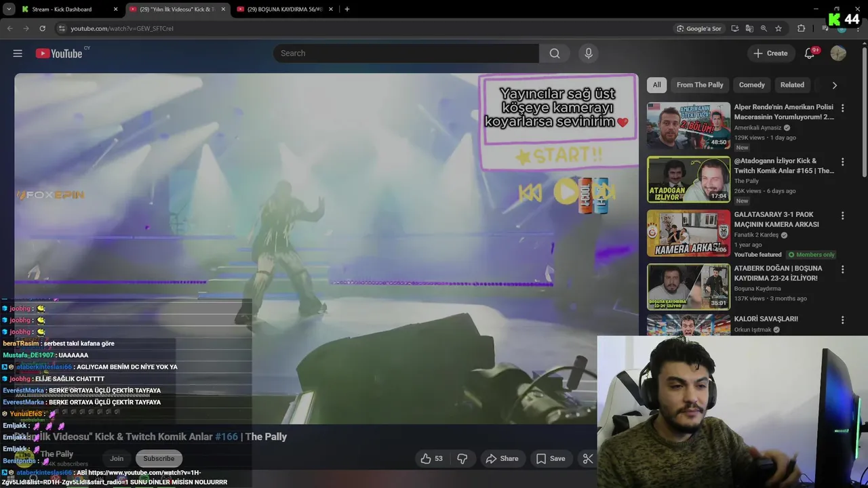Bookmark this page with the star icon

[x=778, y=28]
